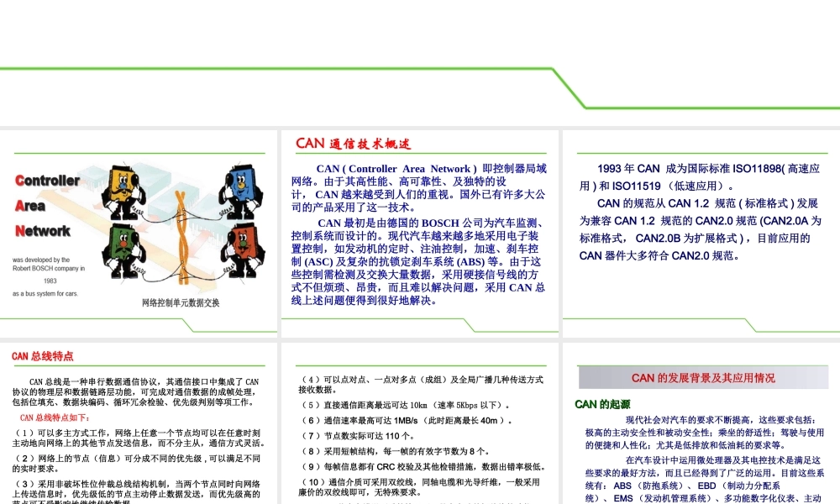This screenshot has width=840, height=504.
Task: Click the heading 'CAN 总线特点'
Action: tap(42, 356)
